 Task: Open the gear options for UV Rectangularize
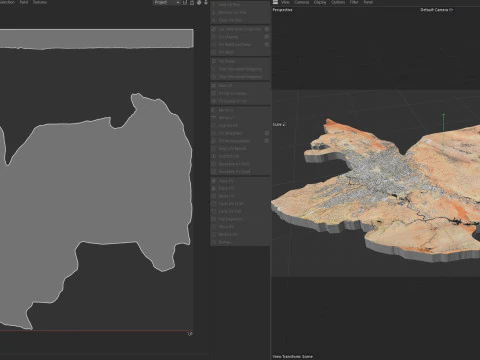point(267,141)
